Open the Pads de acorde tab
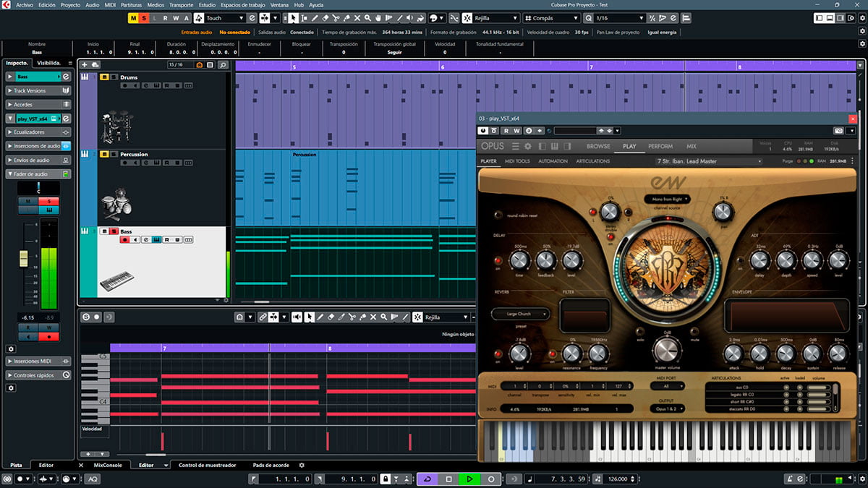 coord(271,465)
